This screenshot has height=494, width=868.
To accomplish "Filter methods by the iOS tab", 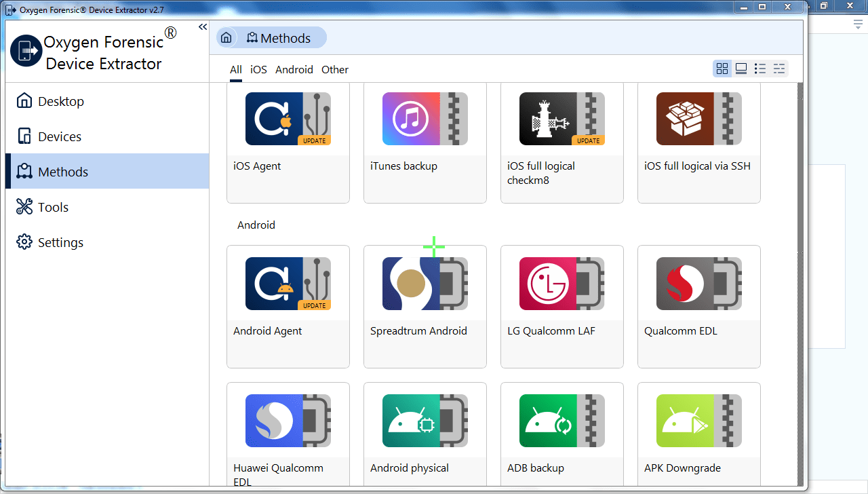I will 258,70.
